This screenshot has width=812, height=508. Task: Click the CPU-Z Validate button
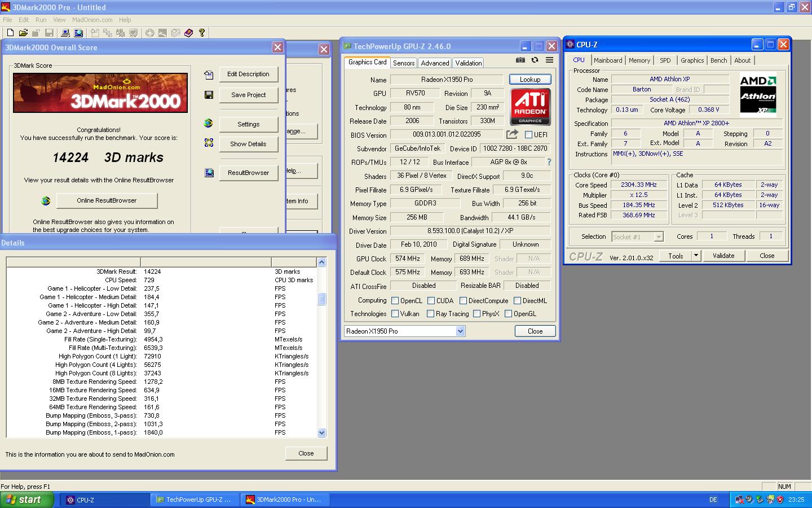pyautogui.click(x=723, y=256)
